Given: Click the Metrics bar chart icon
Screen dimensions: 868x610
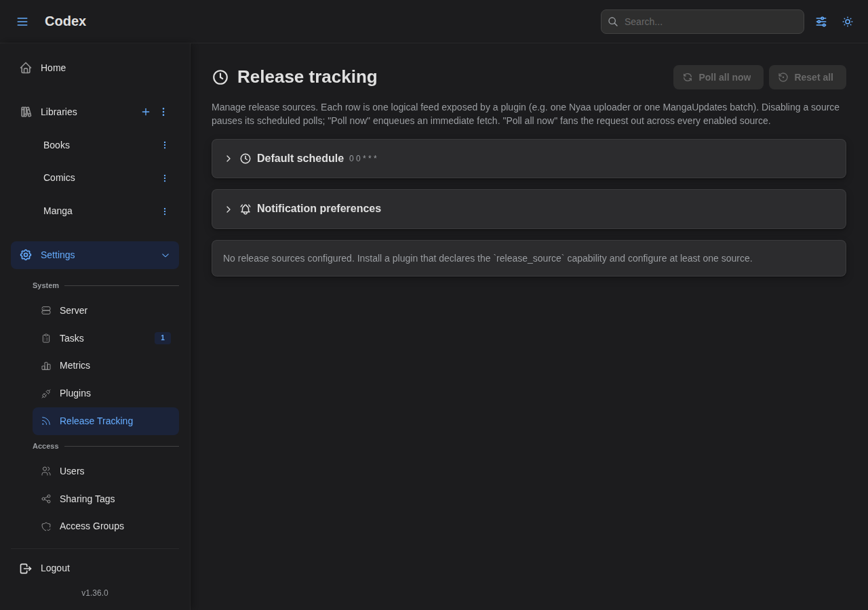Looking at the screenshot, I should click(46, 366).
